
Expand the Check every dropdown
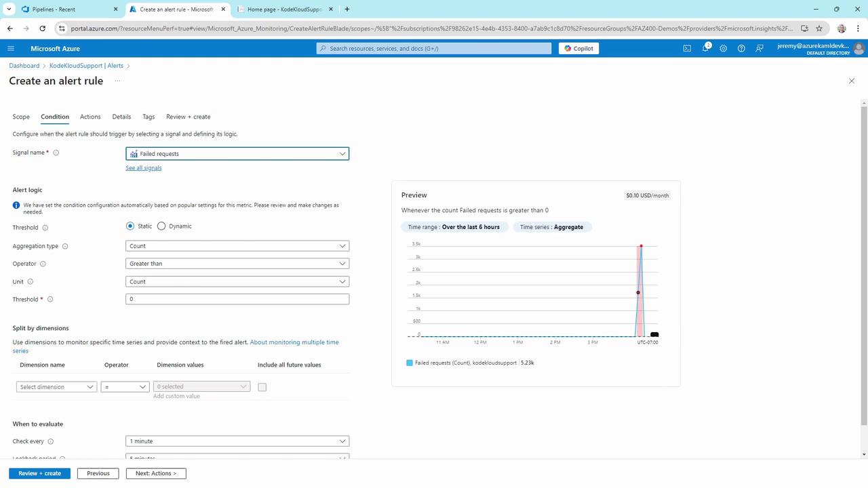(x=237, y=441)
